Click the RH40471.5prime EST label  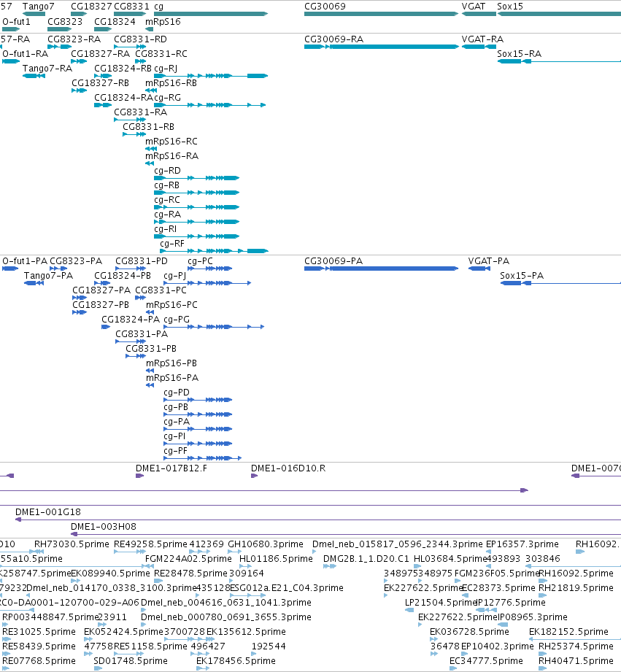[x=576, y=660]
